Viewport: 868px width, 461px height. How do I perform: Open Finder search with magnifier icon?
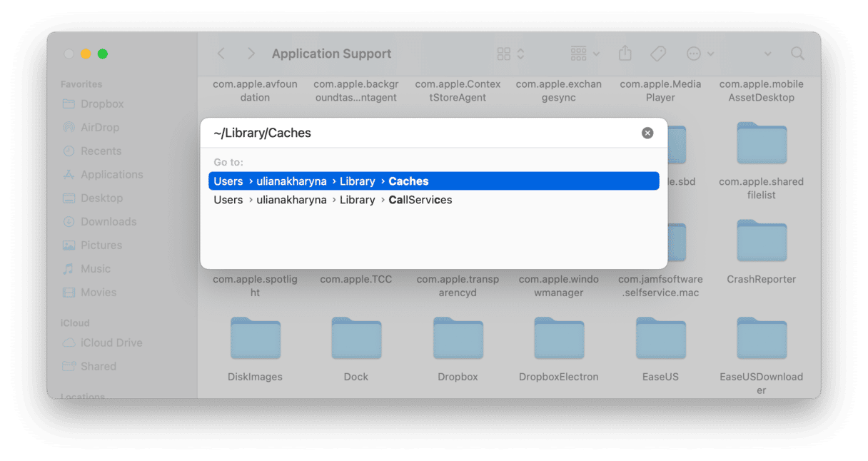coord(797,54)
